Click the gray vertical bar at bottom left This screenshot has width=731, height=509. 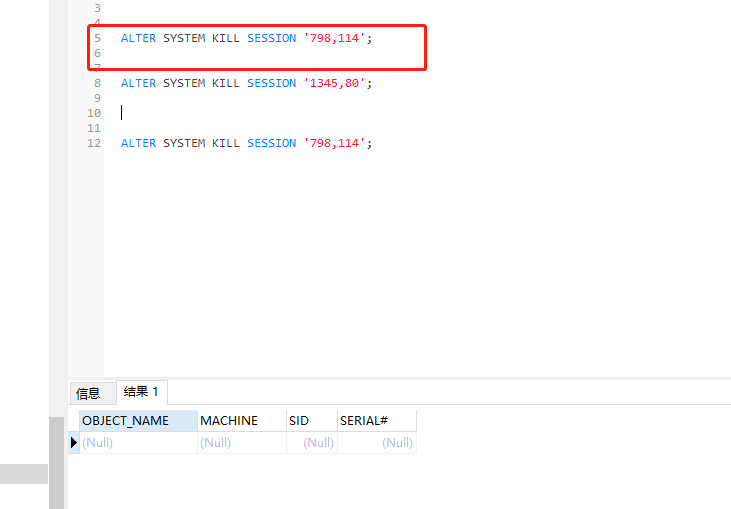[57, 462]
